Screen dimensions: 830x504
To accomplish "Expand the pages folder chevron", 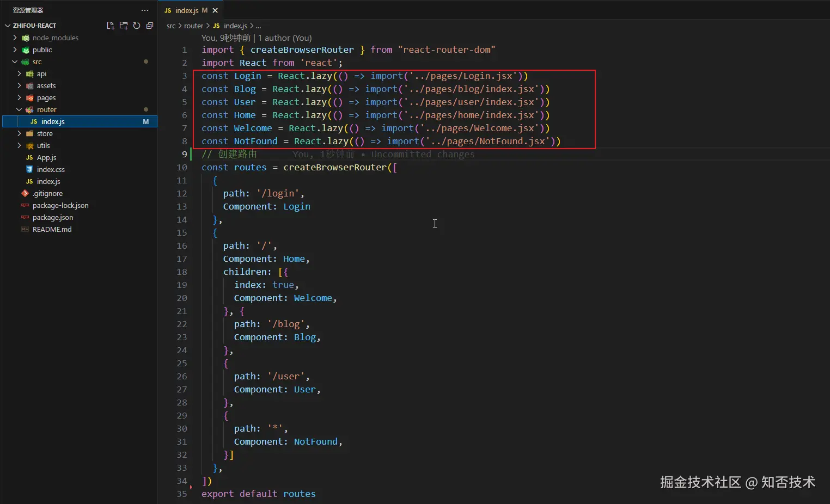I will coord(20,97).
